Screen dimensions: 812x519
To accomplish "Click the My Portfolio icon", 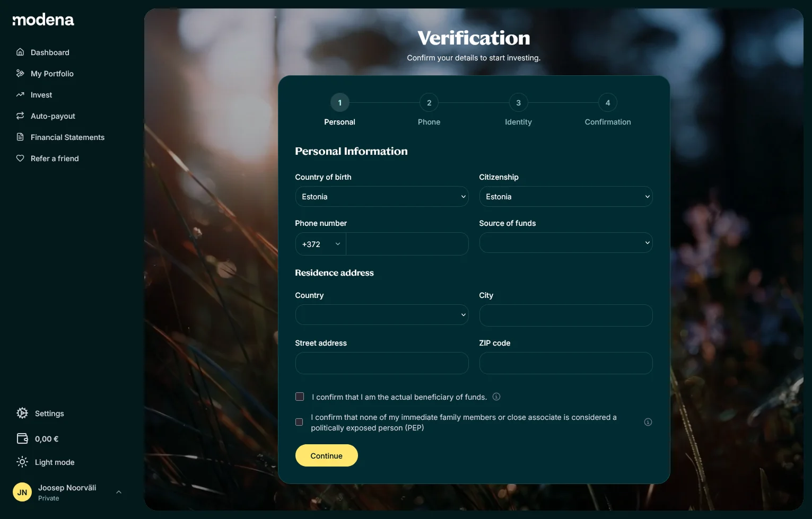I will (20, 73).
